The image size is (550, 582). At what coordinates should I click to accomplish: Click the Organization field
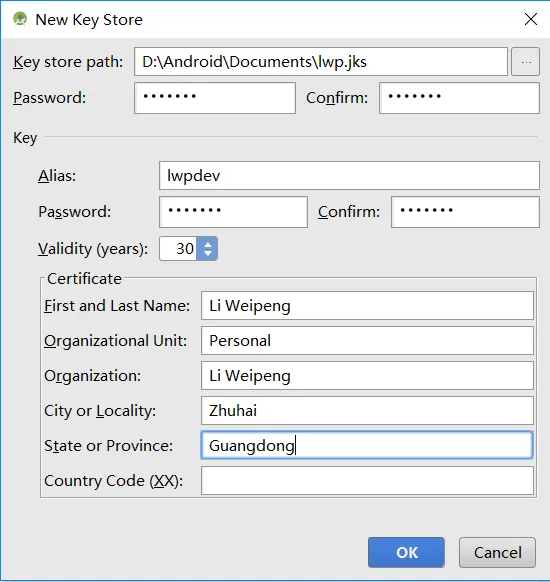[367, 376]
